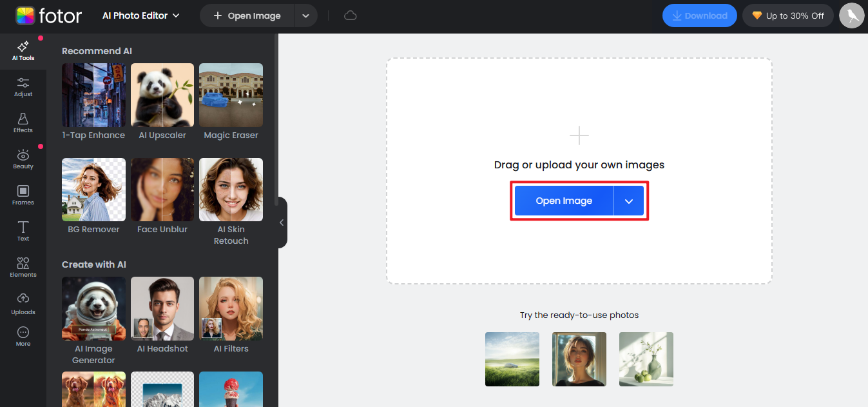Open the More sidebar options
This screenshot has width=868, height=407.
(23, 337)
